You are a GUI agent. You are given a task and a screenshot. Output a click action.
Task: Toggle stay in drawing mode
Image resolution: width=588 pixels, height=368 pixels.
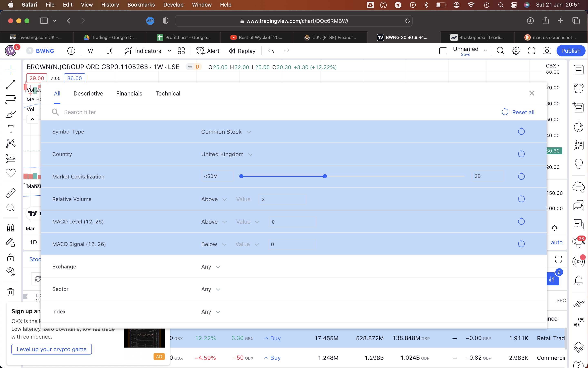tap(11, 242)
